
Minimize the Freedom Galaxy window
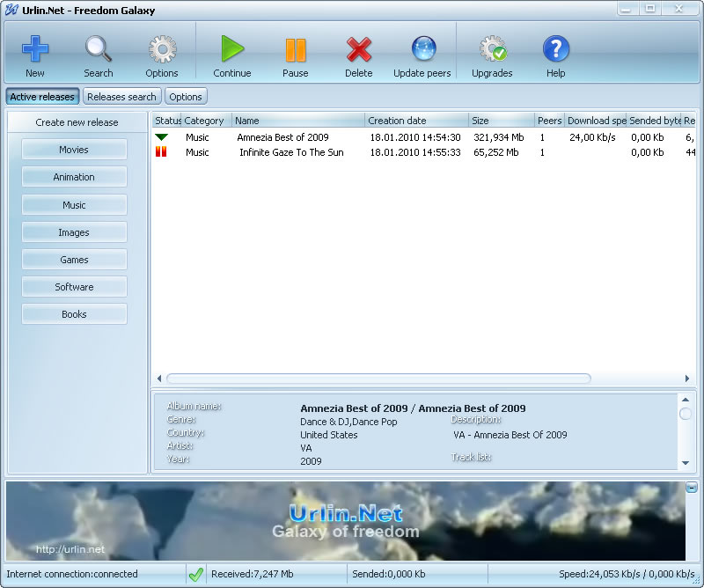[627, 9]
